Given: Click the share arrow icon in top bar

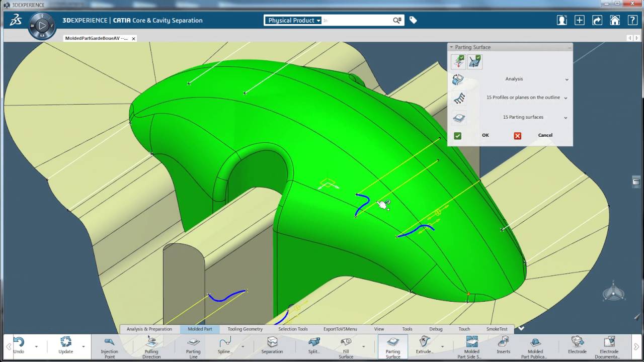Looking at the screenshot, I should pyautogui.click(x=597, y=21).
